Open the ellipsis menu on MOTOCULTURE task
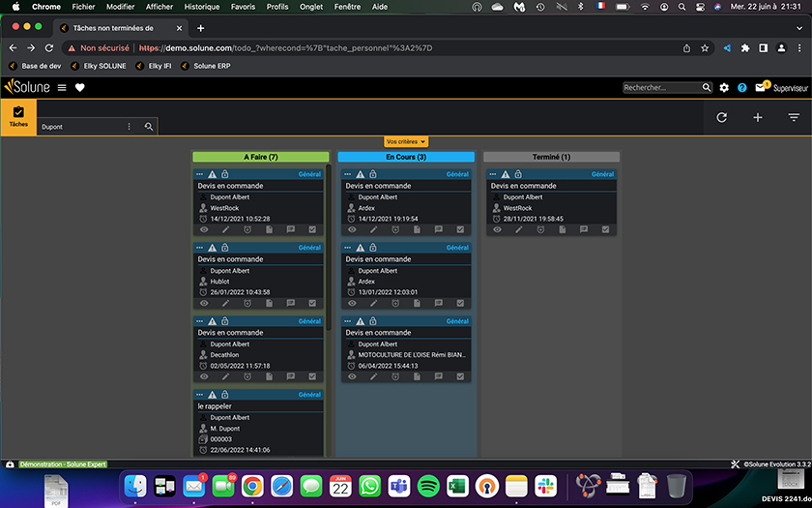Viewport: 812px width, 508px height. tap(349, 321)
